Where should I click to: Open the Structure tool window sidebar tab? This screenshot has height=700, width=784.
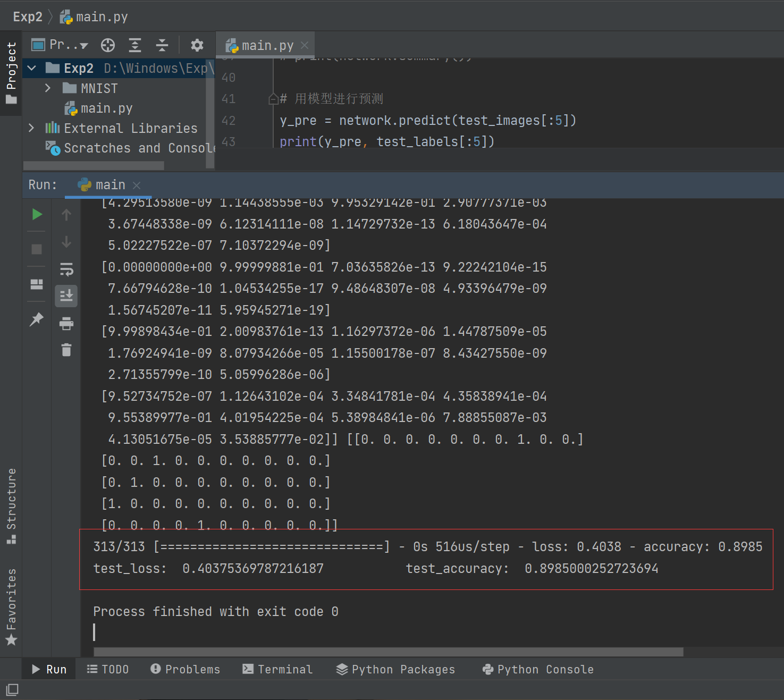pos(11,506)
